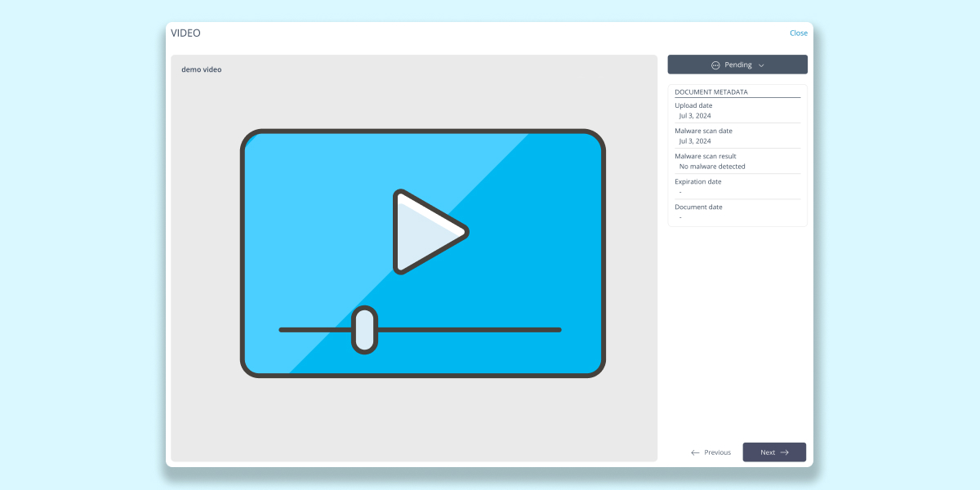
Task: Select the Document Metadata header
Action: pos(711,92)
